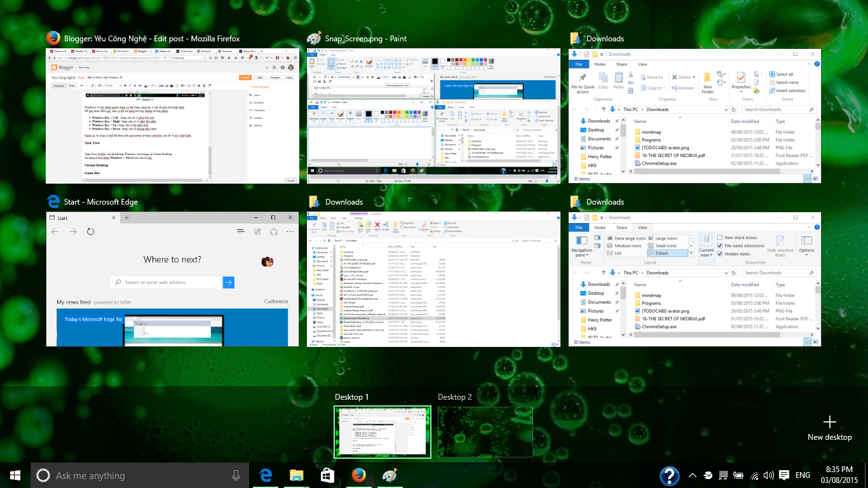
Task: Open Microsoft Edge from the taskbar
Action: [x=266, y=475]
